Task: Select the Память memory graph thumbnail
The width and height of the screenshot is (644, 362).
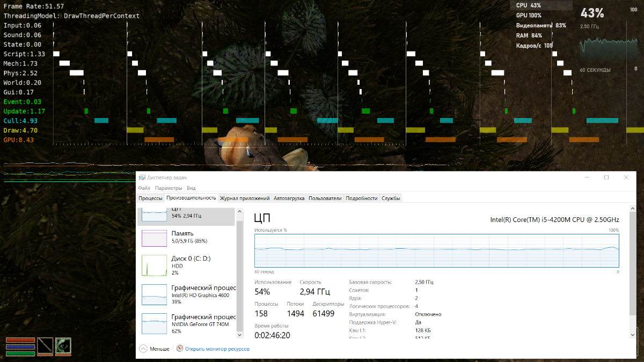Action: [154, 238]
